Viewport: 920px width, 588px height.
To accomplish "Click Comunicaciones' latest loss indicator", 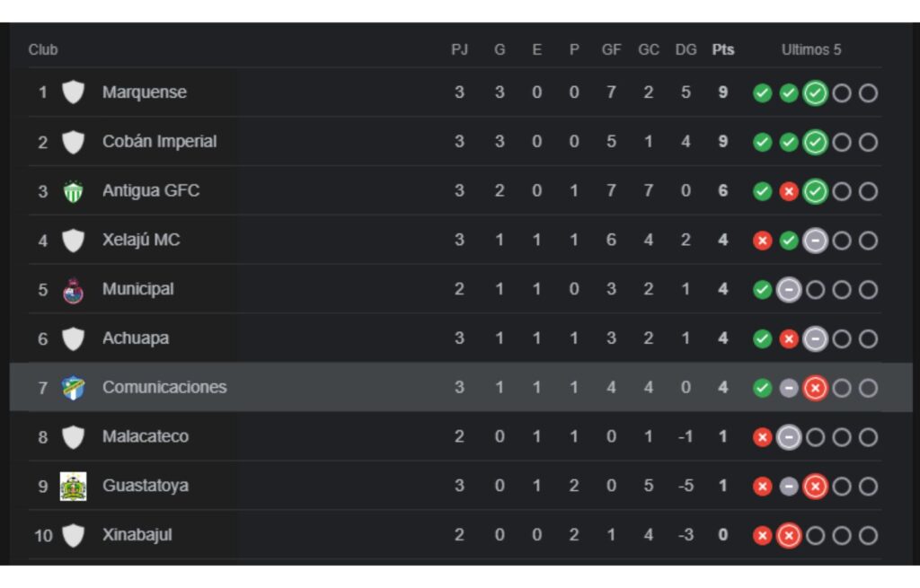I will tap(815, 389).
